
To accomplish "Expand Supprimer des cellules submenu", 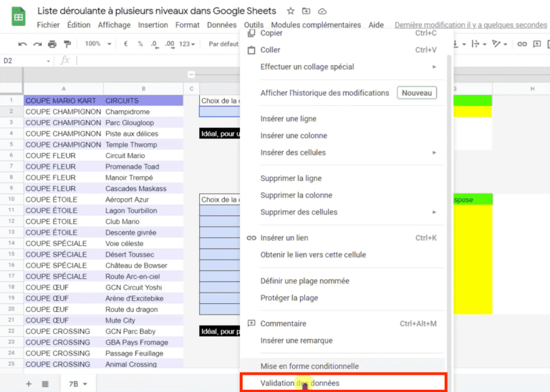I will (x=434, y=212).
